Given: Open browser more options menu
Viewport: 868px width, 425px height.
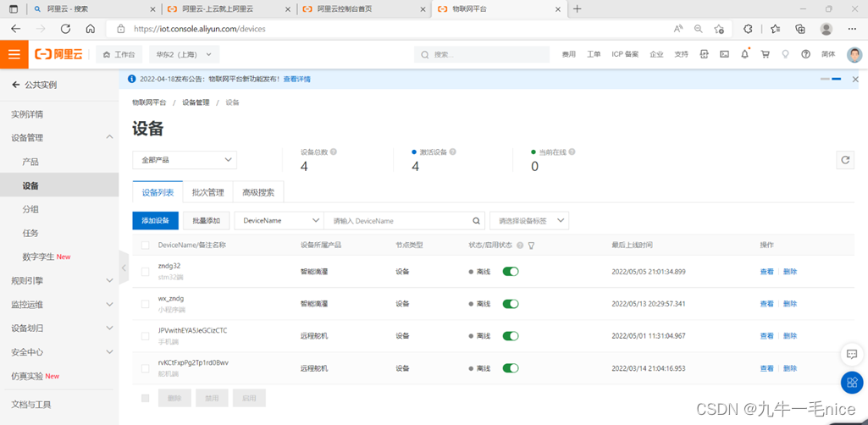Looking at the screenshot, I should click(852, 29).
